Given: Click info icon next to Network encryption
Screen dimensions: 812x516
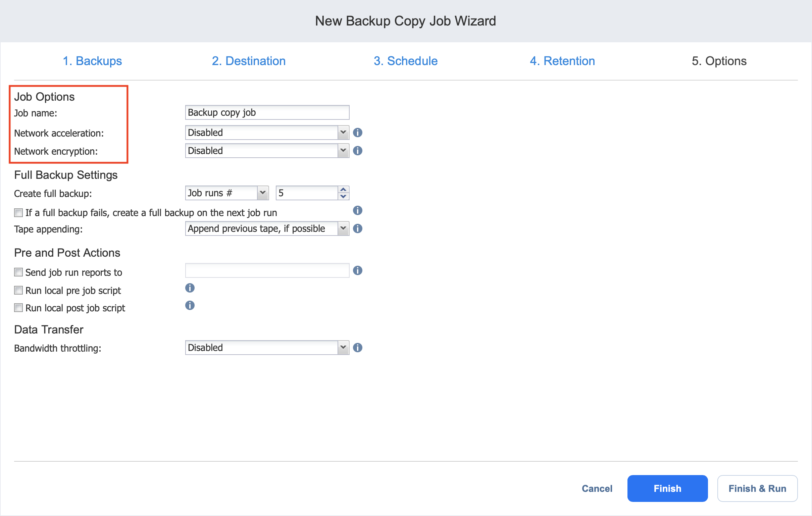Looking at the screenshot, I should click(x=357, y=151).
